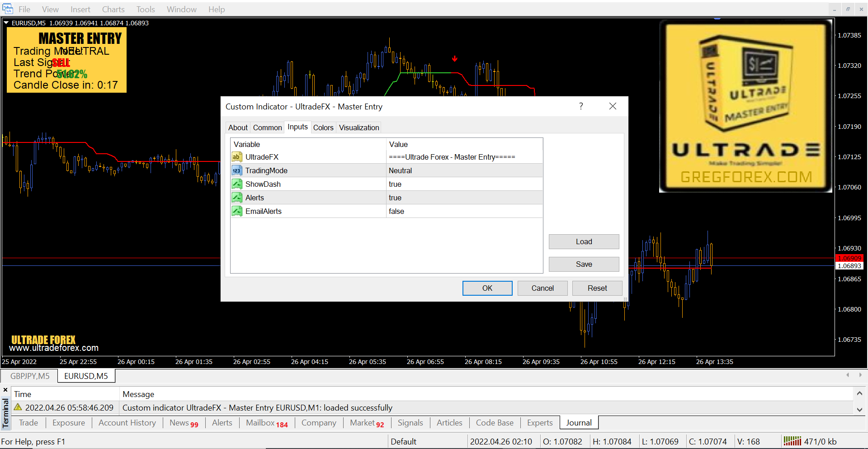Image resolution: width=868 pixels, height=449 pixels.
Task: Open the TradingMode Neutral value dropdown
Action: [464, 170]
